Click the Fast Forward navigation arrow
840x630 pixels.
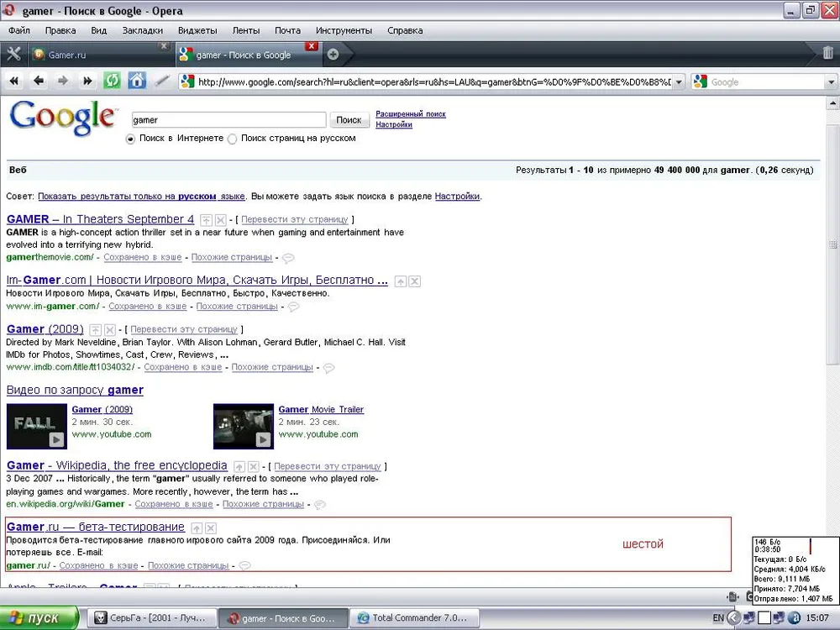pos(87,81)
